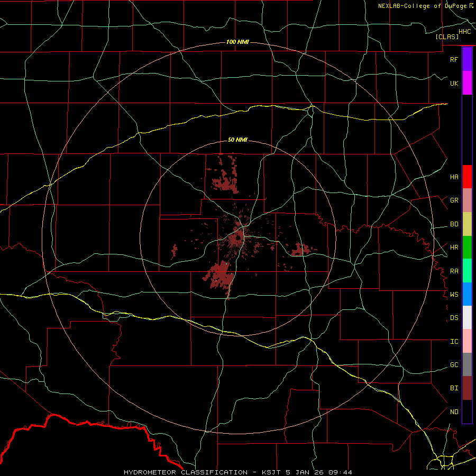476x476 pixels.
Task: Click the ND legend label
Action: coord(454,412)
